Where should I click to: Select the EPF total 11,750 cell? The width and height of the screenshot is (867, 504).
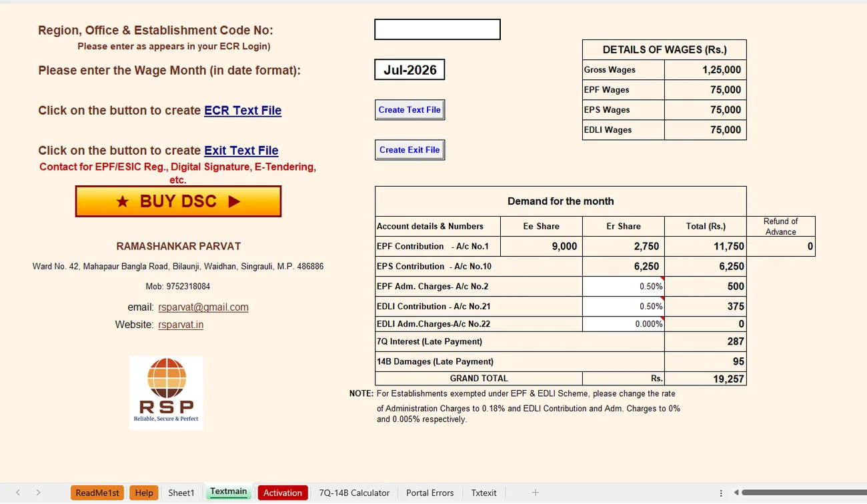click(706, 246)
